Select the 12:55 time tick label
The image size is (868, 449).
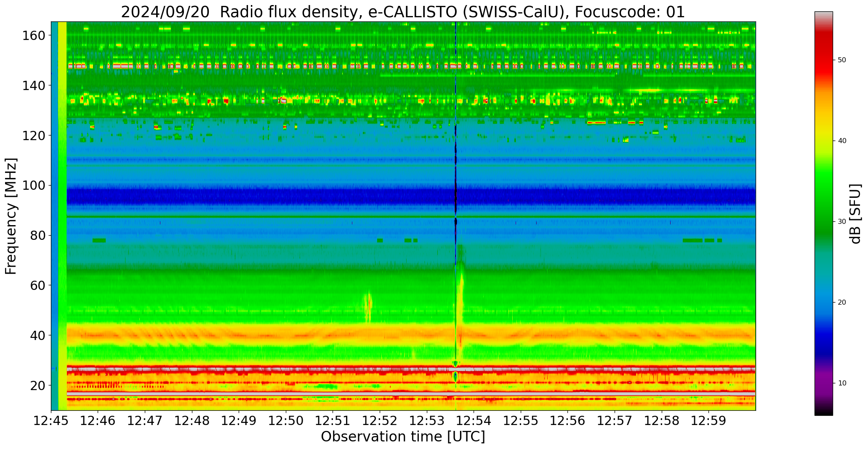[x=521, y=421]
